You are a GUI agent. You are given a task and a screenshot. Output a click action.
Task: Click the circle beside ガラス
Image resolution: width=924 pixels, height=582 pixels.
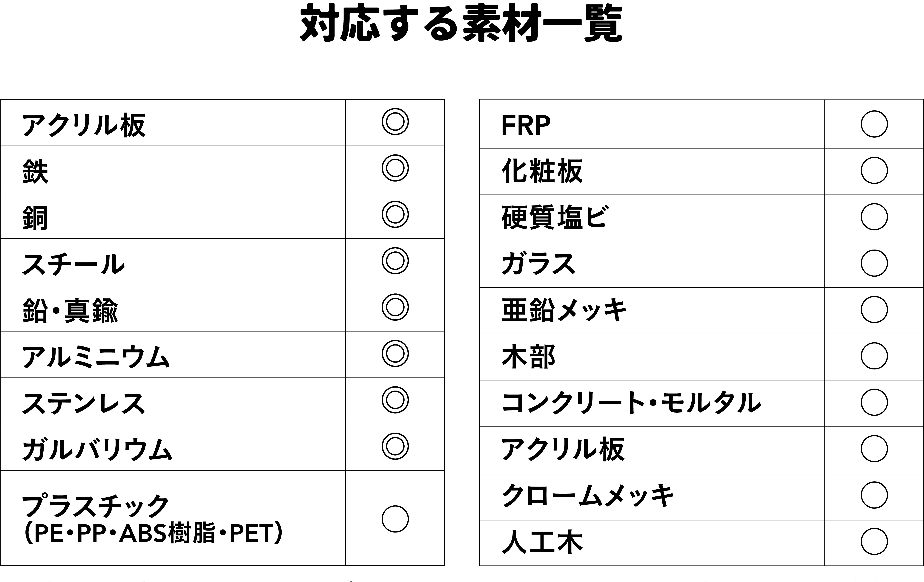click(x=874, y=263)
